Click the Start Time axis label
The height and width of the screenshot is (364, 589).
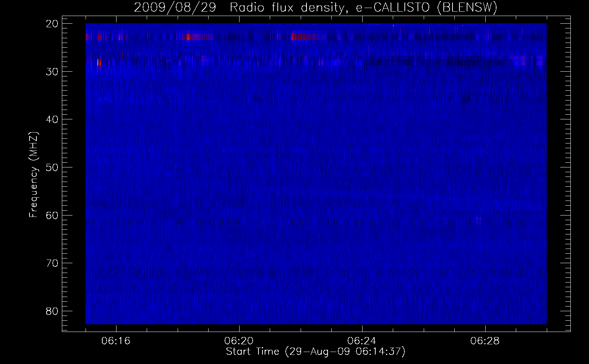coord(316,352)
